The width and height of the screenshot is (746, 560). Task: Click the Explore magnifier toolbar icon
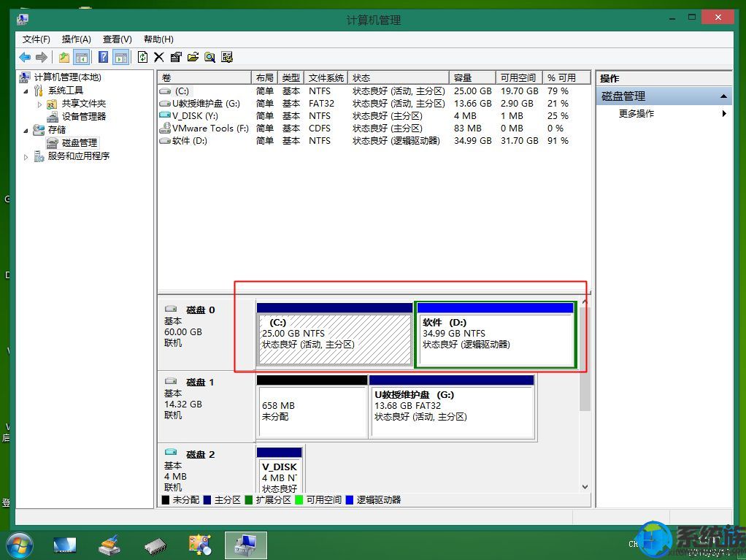click(x=209, y=58)
